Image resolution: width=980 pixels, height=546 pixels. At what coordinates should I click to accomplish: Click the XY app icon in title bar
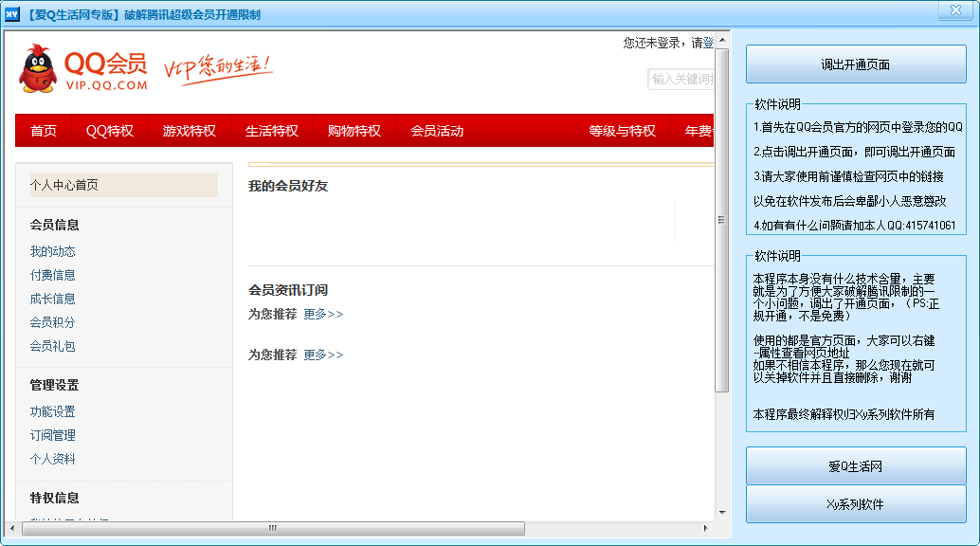pyautogui.click(x=12, y=14)
